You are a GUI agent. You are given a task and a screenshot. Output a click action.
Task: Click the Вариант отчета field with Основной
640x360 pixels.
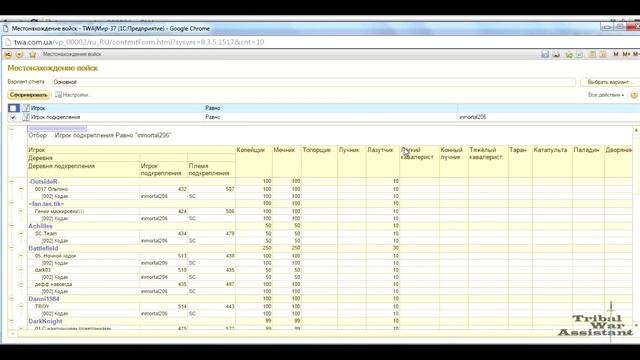pyautogui.click(x=313, y=82)
